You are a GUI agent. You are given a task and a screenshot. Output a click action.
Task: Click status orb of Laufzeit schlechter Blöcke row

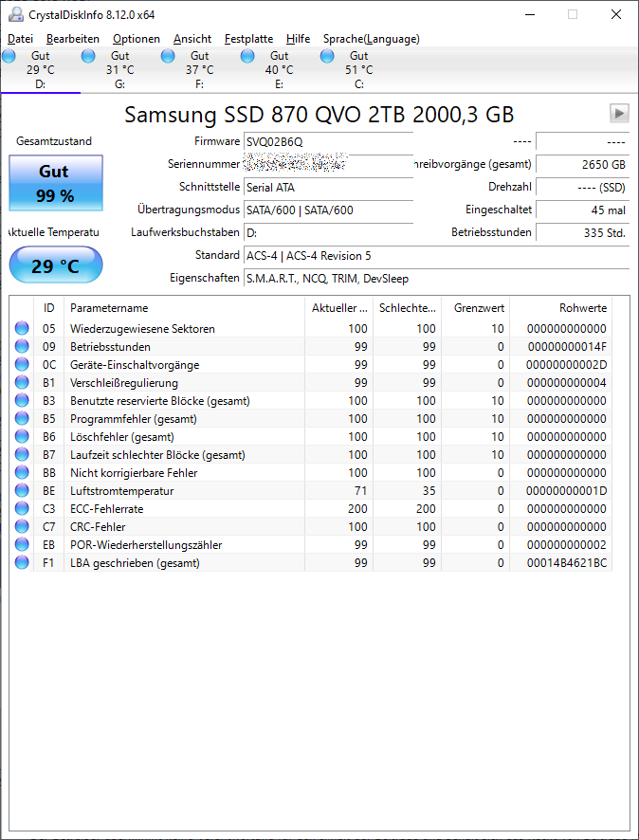pyautogui.click(x=22, y=455)
